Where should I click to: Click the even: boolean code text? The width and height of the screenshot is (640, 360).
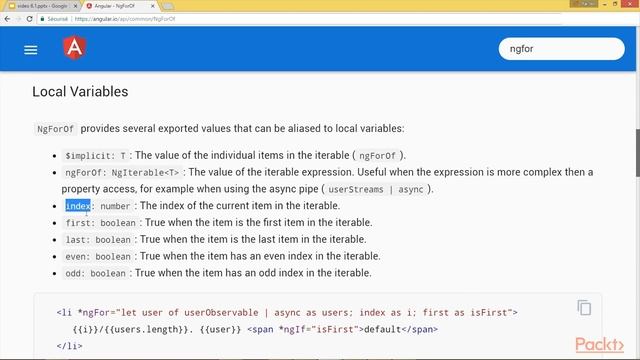point(98,256)
